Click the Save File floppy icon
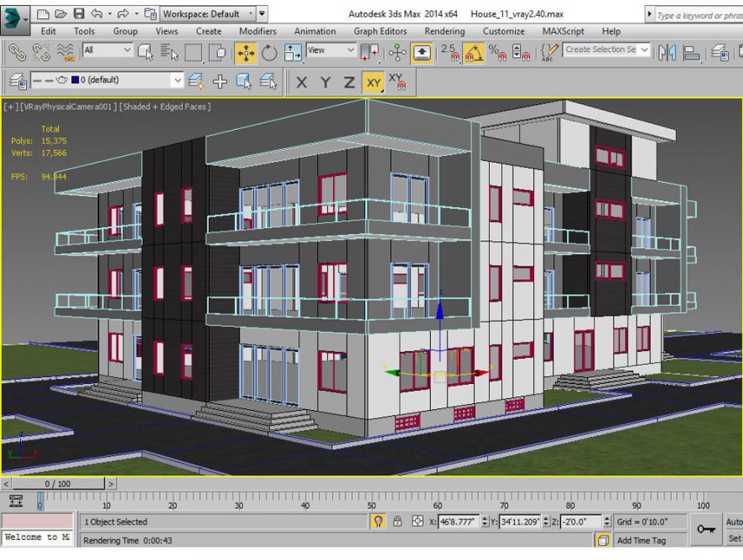 79,14
